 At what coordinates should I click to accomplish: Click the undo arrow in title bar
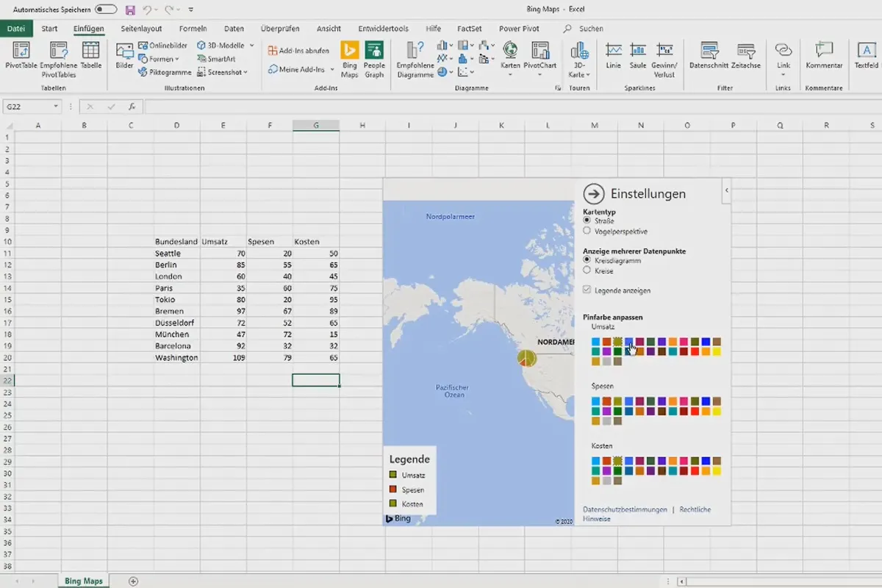coord(148,10)
